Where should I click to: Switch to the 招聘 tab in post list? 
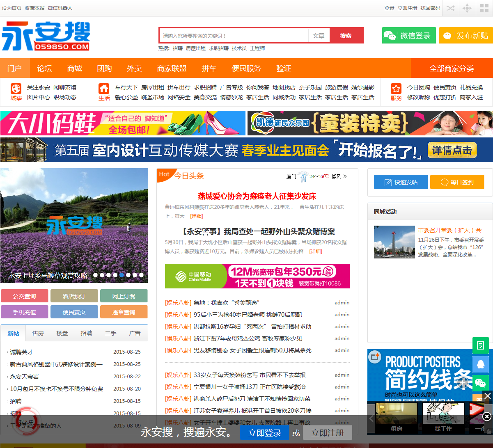[86, 333]
